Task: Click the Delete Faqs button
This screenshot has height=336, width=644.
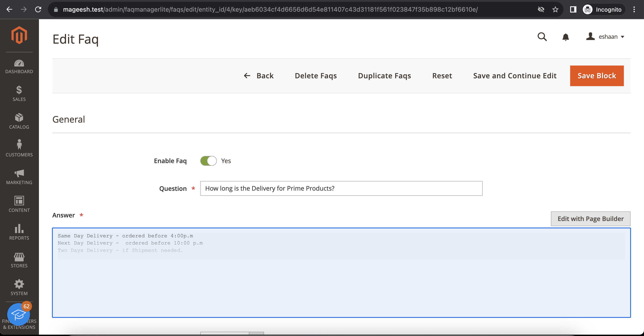Action: [316, 76]
